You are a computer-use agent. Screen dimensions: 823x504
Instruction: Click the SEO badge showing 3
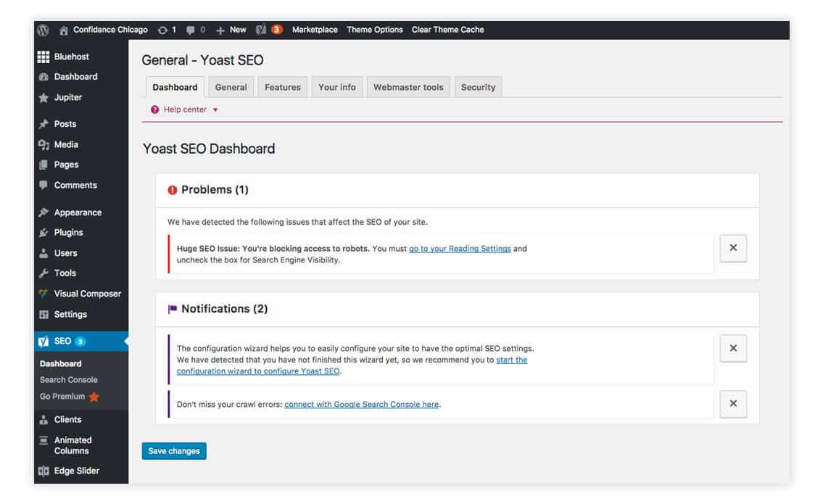(x=80, y=342)
